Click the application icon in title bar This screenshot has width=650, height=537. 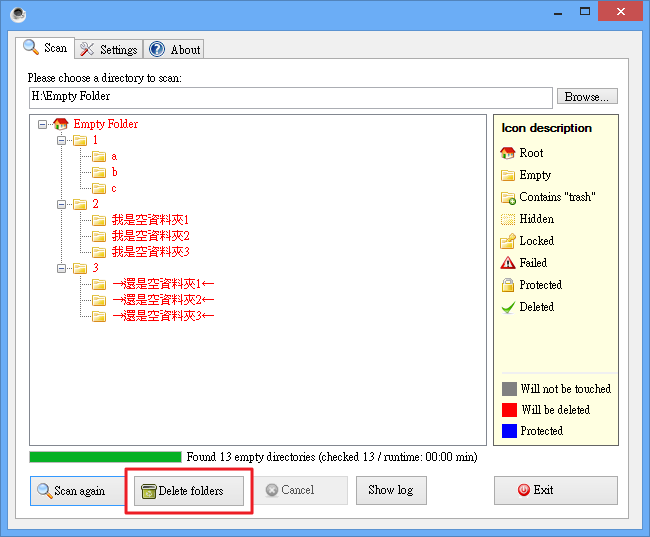(18, 15)
